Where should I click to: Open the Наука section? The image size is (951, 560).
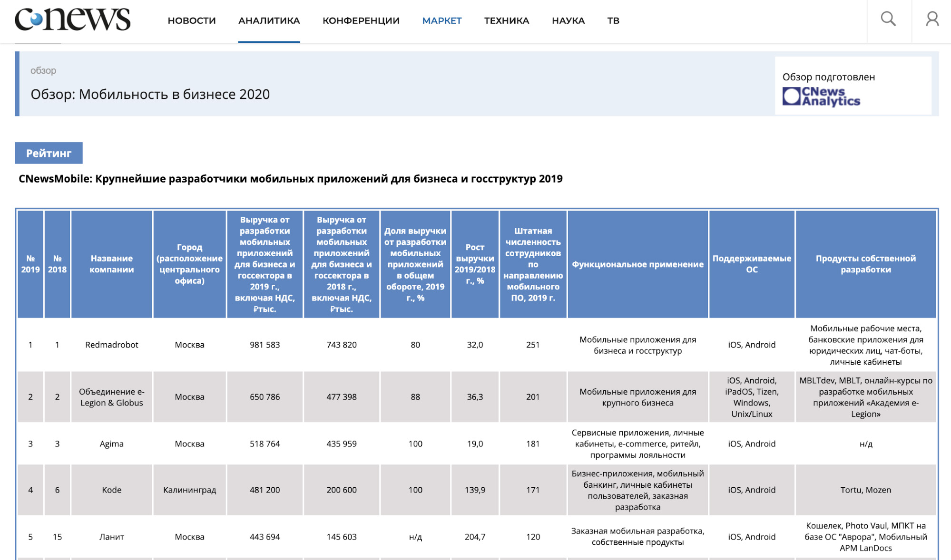coord(568,20)
